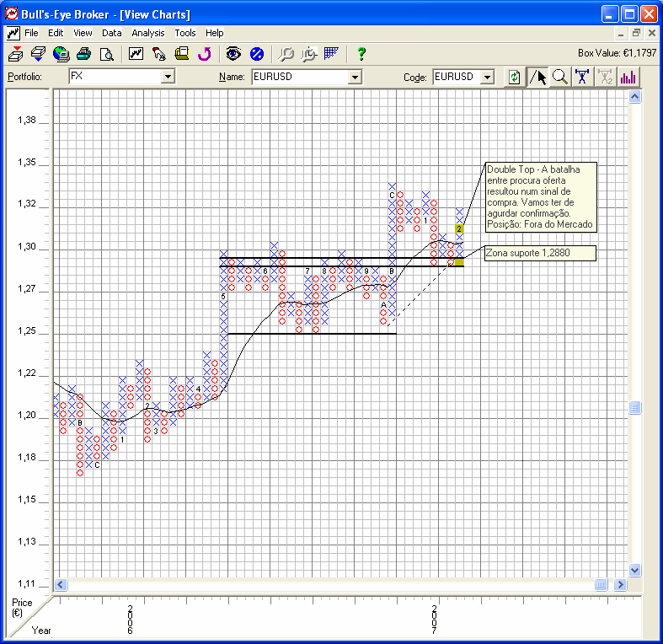Click the second wrench settings icon
The image size is (663, 644).
[x=308, y=54]
